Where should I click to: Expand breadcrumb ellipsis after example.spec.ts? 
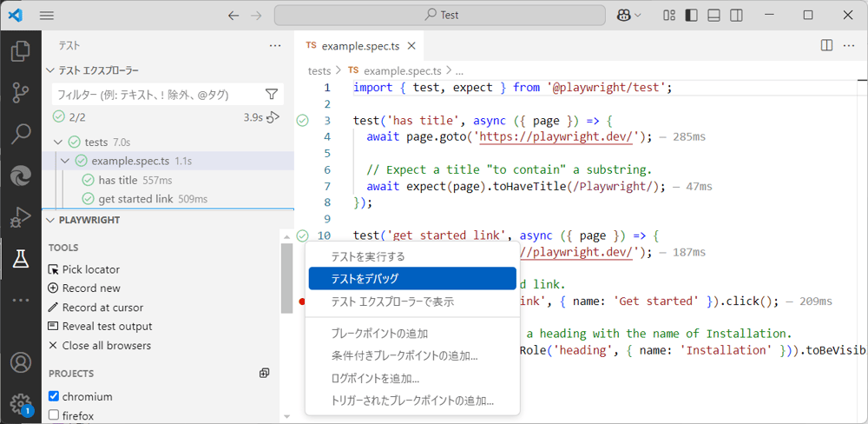459,71
